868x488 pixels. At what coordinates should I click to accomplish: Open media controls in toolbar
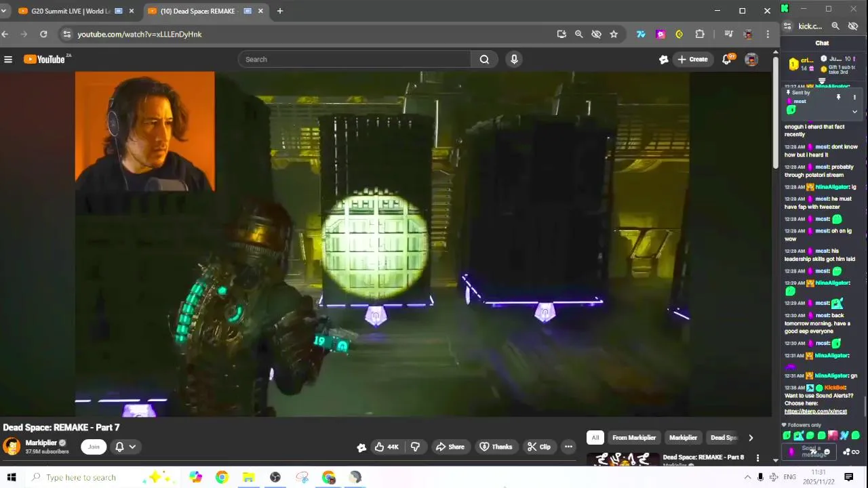(728, 34)
